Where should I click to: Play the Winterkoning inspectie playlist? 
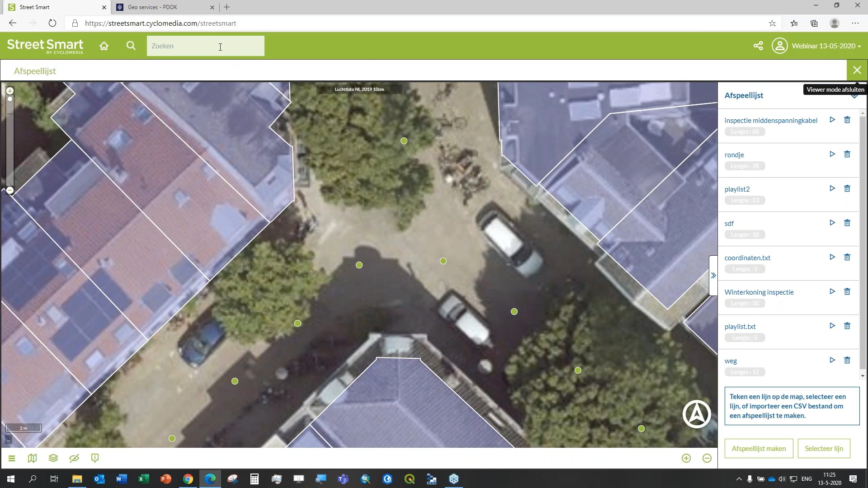click(832, 291)
